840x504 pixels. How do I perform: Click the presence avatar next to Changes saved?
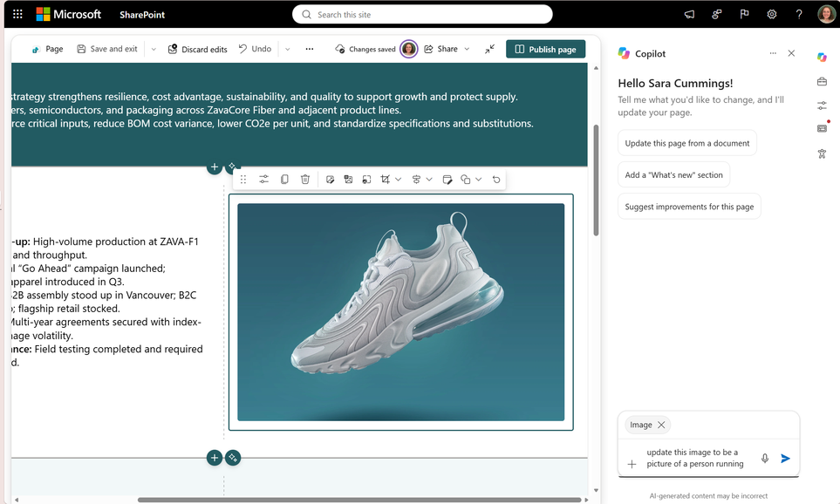409,50
